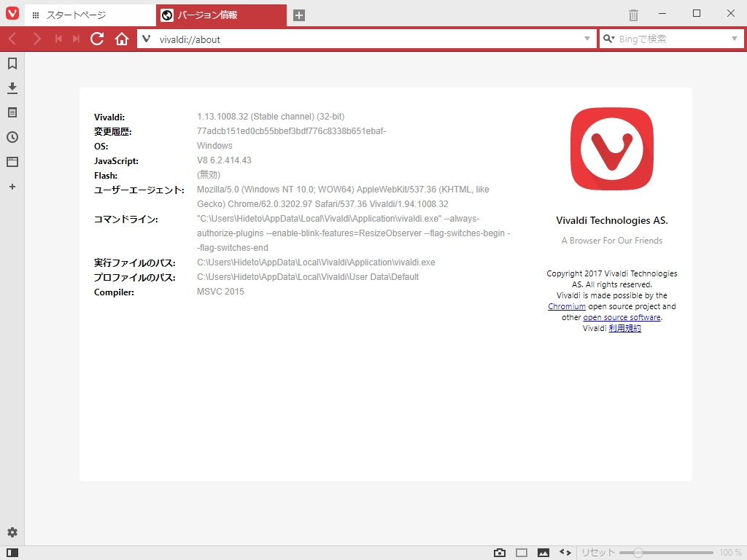747x560 pixels.
Task: Open the Notes panel
Action: [x=12, y=112]
